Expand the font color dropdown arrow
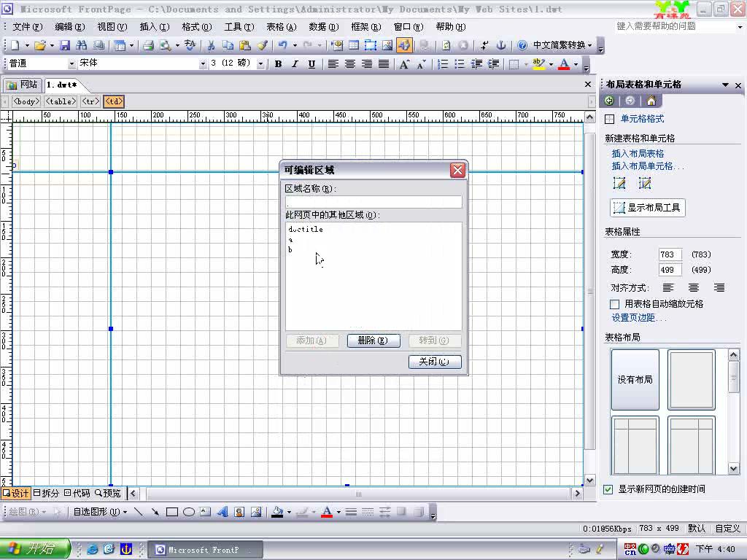The width and height of the screenshot is (747, 560). pyautogui.click(x=576, y=64)
